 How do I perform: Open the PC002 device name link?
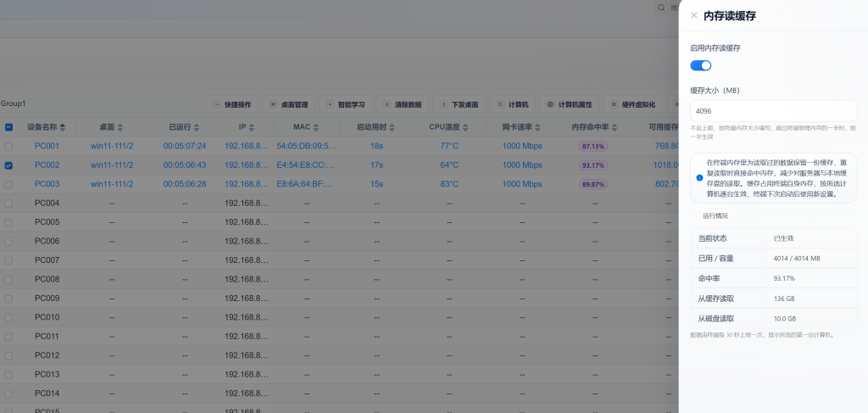tap(47, 165)
